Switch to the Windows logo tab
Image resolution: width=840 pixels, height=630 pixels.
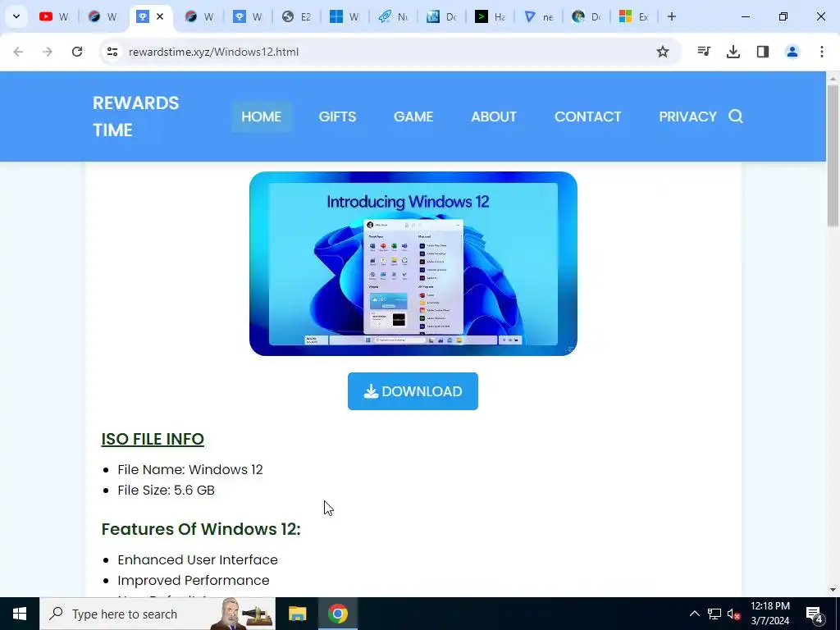tap(345, 16)
